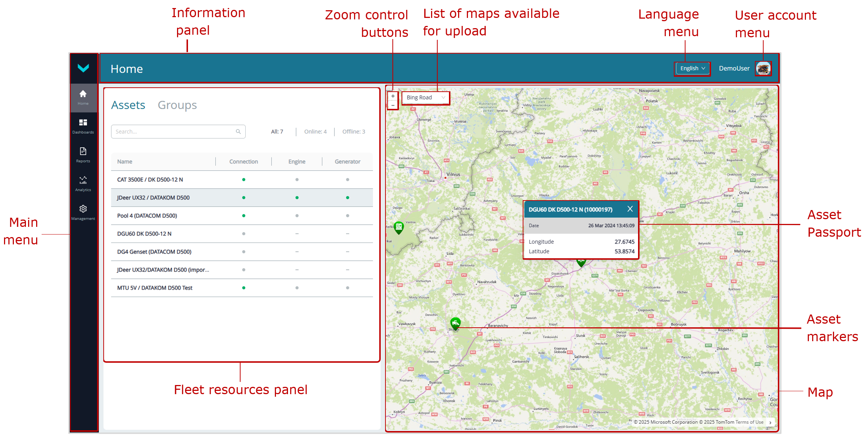This screenshot has width=868, height=442.
Task: Click the map zoom in plus button
Action: 393,96
